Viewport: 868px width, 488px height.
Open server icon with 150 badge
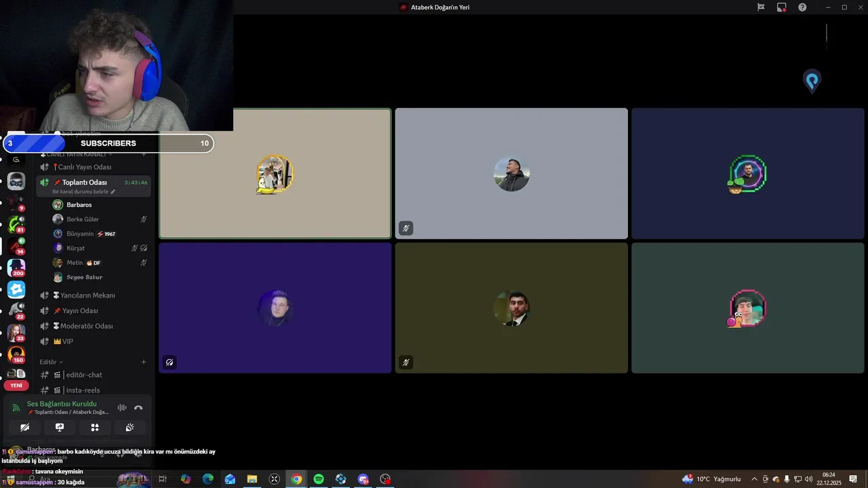tap(16, 354)
